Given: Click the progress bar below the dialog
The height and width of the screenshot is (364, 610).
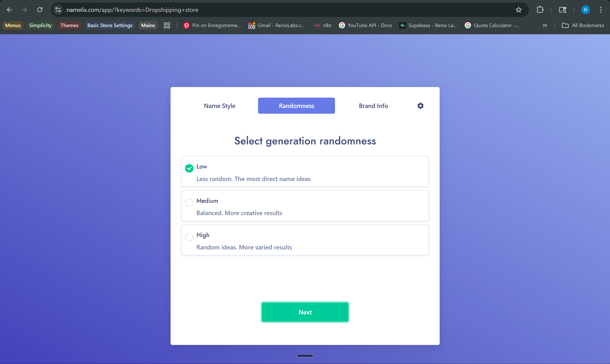Looking at the screenshot, I should [x=305, y=356].
